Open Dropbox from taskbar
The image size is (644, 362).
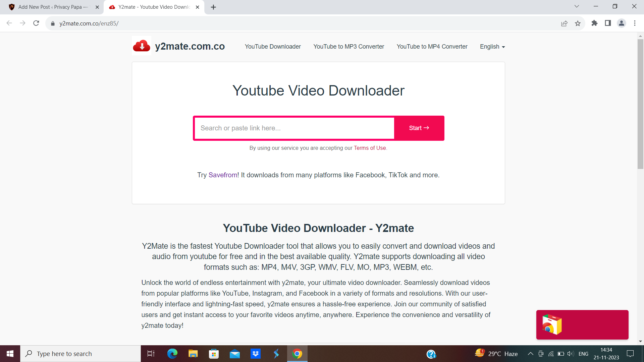[256, 354]
